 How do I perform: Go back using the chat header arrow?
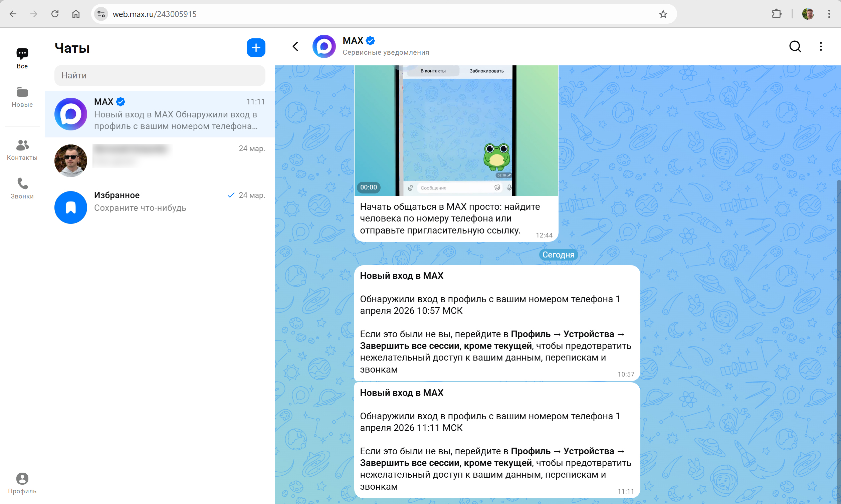pos(295,46)
